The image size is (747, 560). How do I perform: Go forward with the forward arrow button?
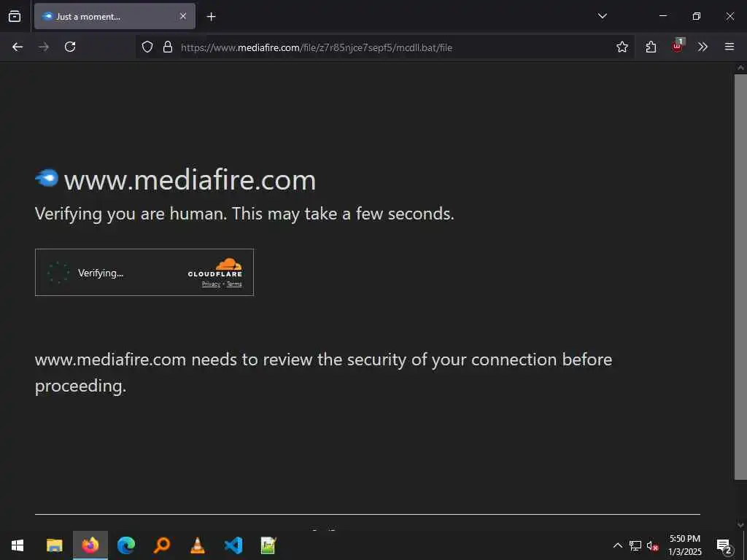pos(44,47)
